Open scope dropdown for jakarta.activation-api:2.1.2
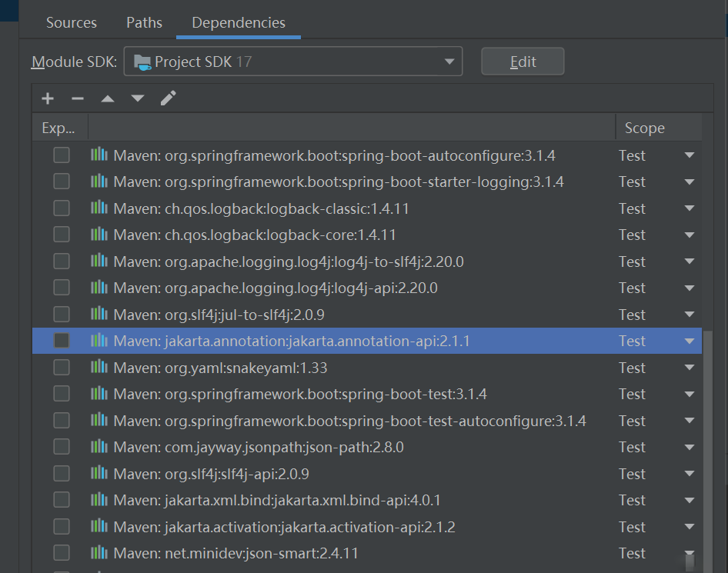This screenshot has width=728, height=573. [690, 527]
